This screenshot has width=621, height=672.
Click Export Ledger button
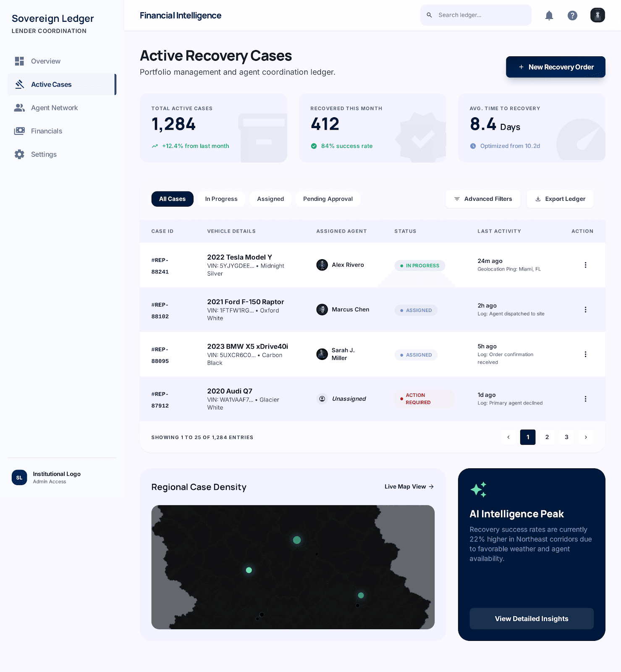560,199
